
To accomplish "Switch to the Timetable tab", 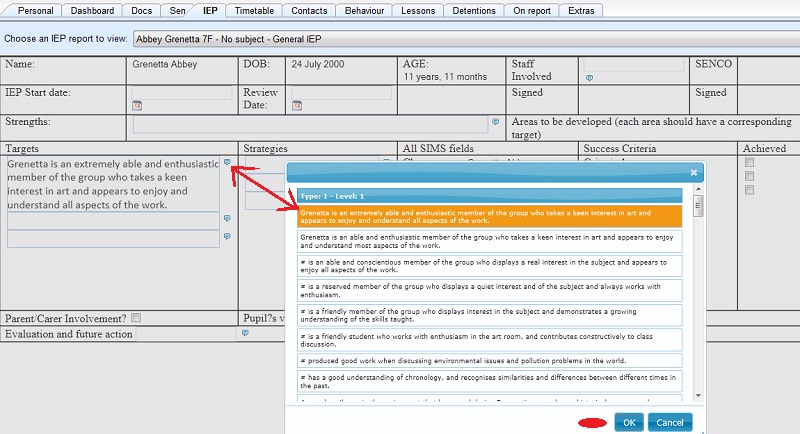I will pyautogui.click(x=252, y=11).
